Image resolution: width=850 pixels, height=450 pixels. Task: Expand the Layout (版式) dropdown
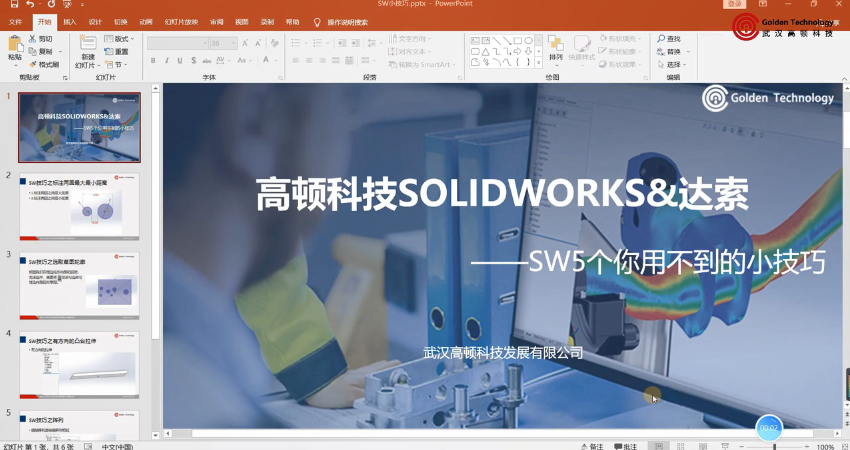pos(120,39)
